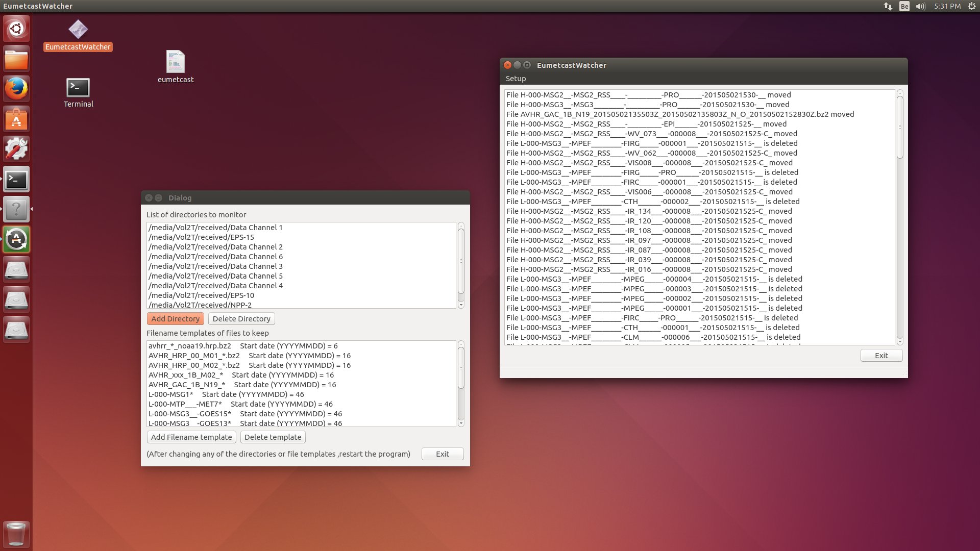
Task: Click the Exit button in Dialog window
Action: click(x=442, y=454)
